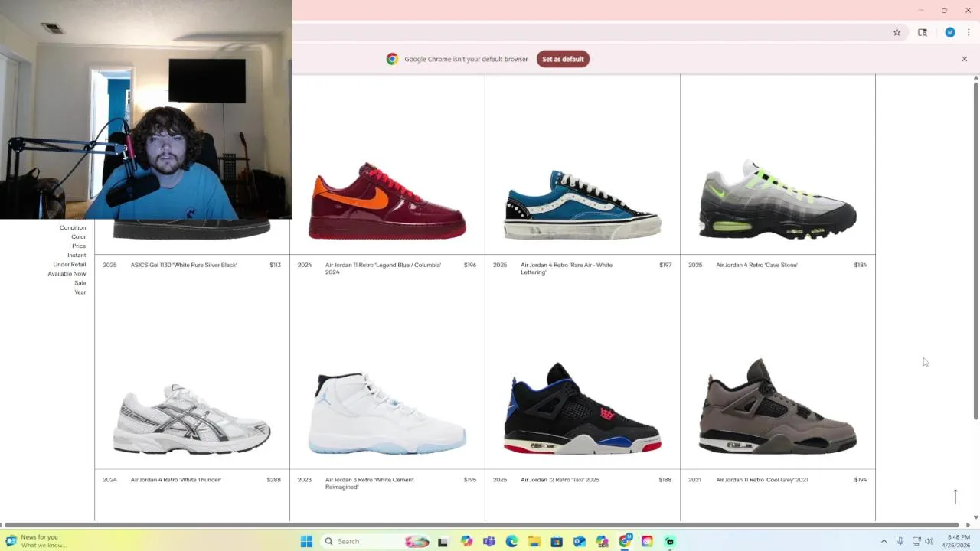The image size is (980, 551).
Task: Launch Copilot from the taskbar
Action: point(466,541)
